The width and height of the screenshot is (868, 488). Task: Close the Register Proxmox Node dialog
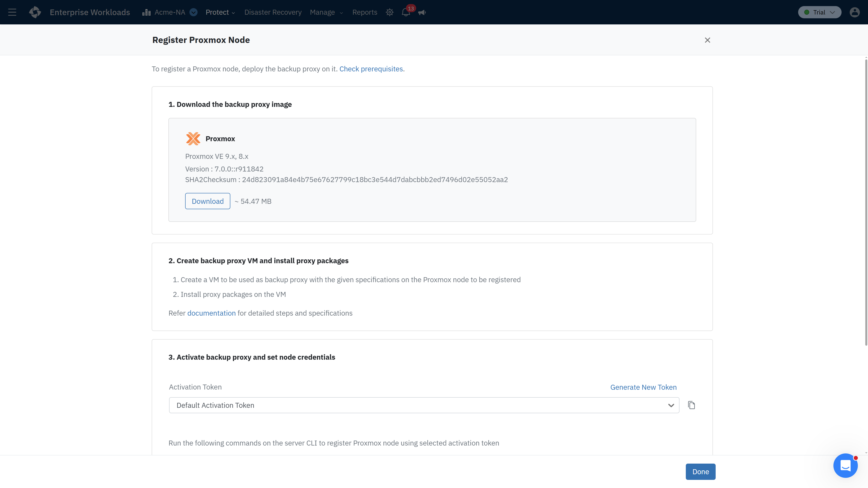click(x=707, y=40)
